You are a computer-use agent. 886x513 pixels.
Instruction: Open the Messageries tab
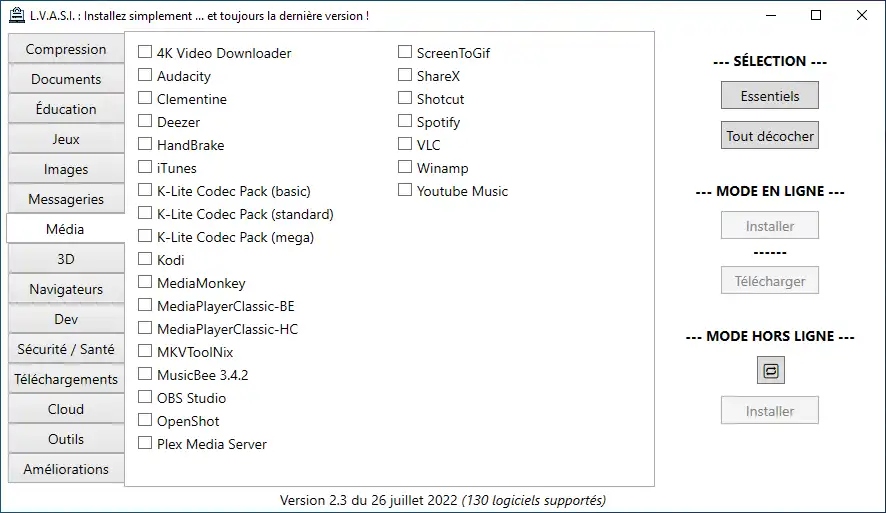click(x=66, y=199)
